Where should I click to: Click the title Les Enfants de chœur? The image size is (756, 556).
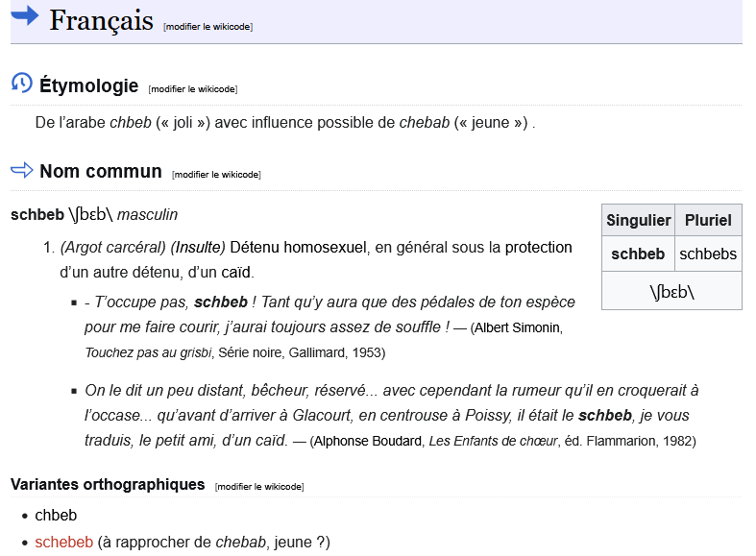[x=493, y=441]
